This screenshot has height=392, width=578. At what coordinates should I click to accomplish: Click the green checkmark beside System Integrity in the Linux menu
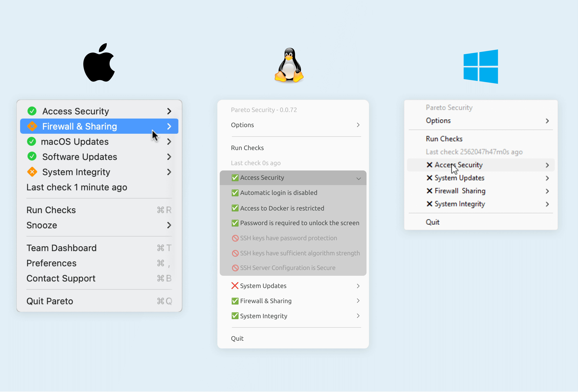(235, 316)
